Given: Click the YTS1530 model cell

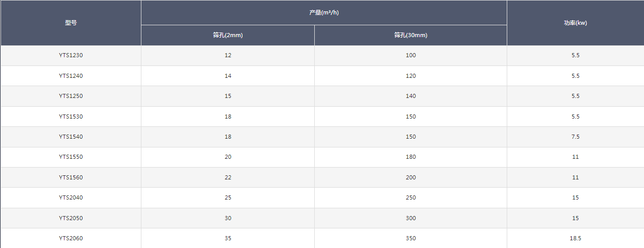Looking at the screenshot, I should click(71, 117).
